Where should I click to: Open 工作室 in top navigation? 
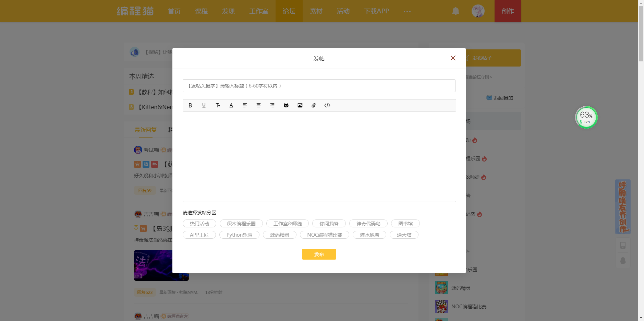click(259, 11)
